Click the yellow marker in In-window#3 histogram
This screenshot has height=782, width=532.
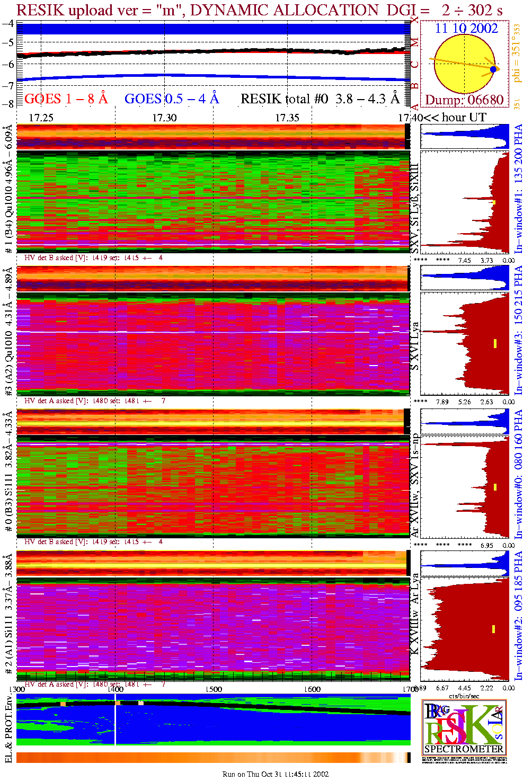pyautogui.click(x=495, y=343)
